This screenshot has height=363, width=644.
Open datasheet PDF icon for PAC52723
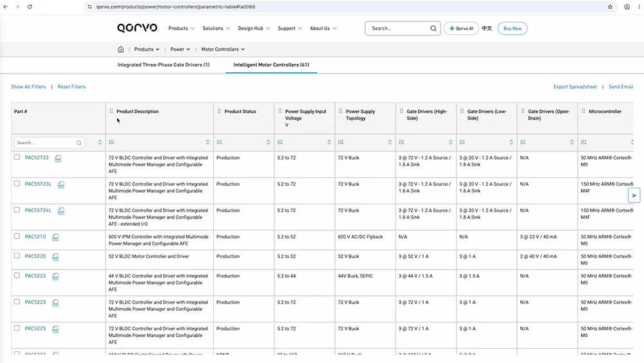click(58, 158)
